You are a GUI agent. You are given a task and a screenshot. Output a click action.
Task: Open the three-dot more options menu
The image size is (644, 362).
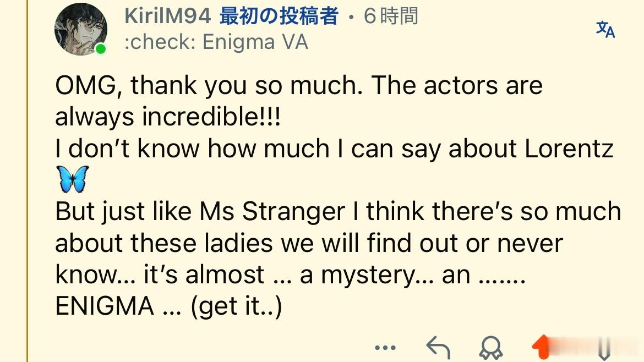tap(385, 348)
